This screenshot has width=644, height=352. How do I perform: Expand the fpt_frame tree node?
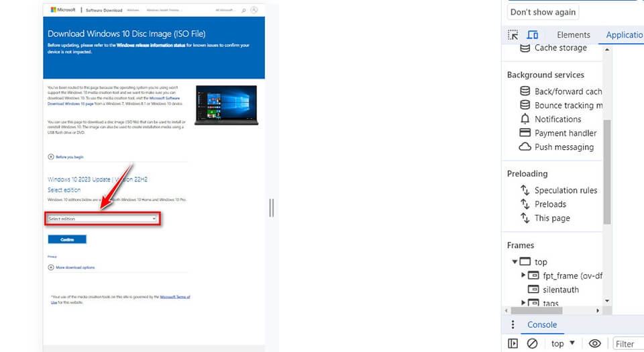[523, 275]
